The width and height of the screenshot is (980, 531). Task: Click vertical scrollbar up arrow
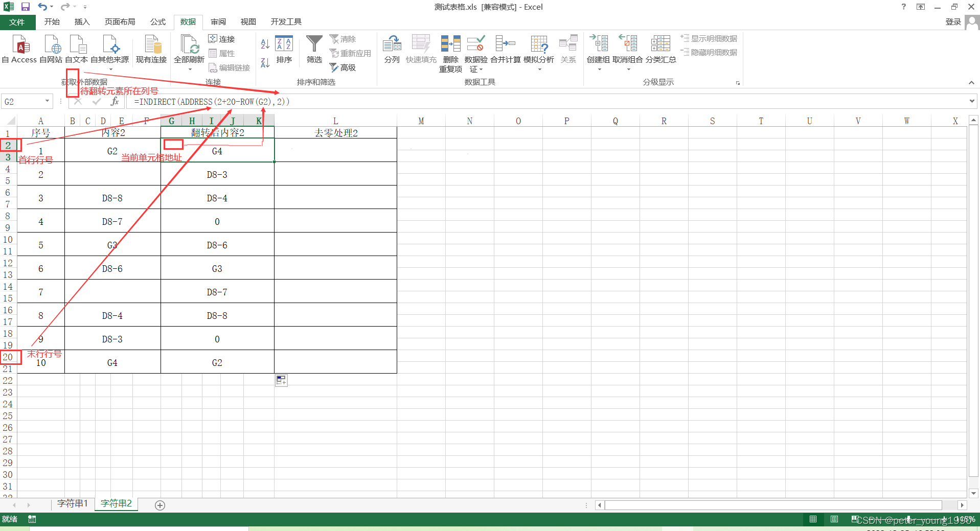click(x=974, y=120)
